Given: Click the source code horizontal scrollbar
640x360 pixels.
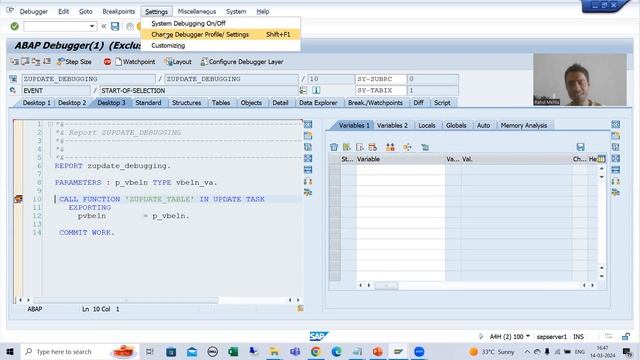Looking at the screenshot, I should [126, 300].
